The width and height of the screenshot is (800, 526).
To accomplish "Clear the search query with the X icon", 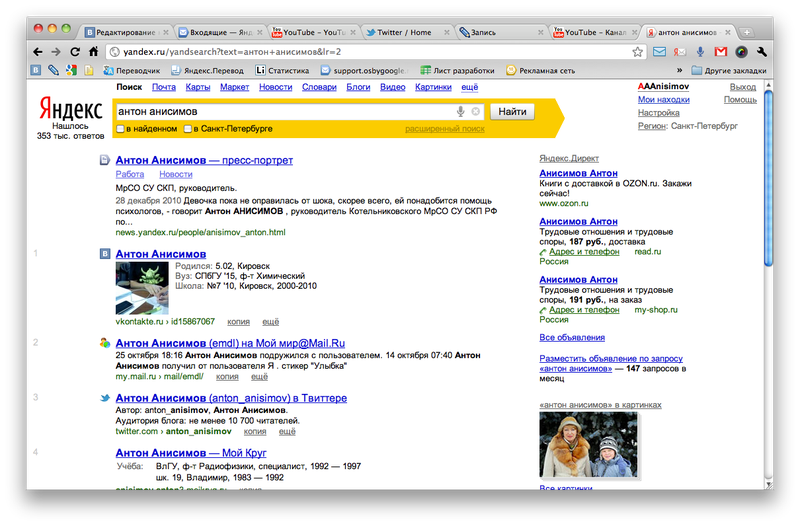I will click(476, 111).
